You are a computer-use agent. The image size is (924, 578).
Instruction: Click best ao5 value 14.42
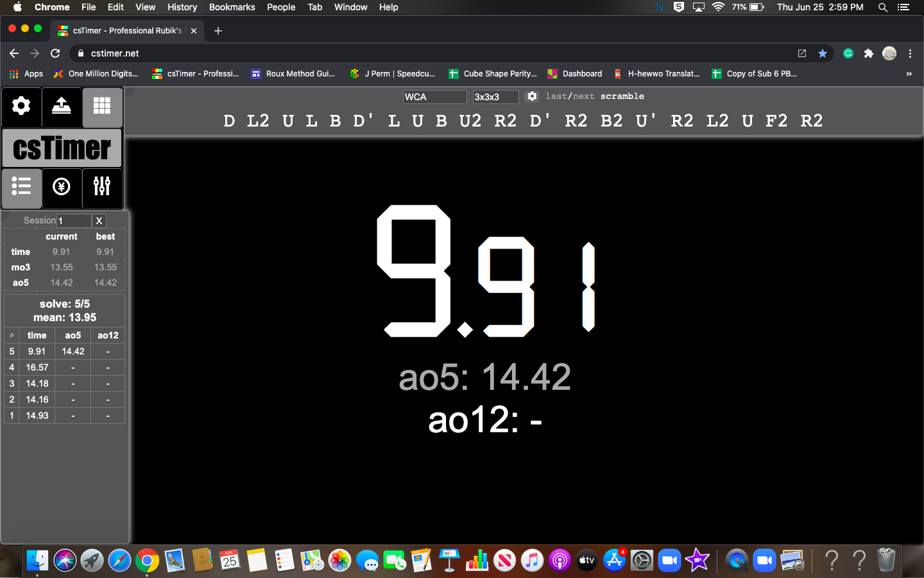105,283
